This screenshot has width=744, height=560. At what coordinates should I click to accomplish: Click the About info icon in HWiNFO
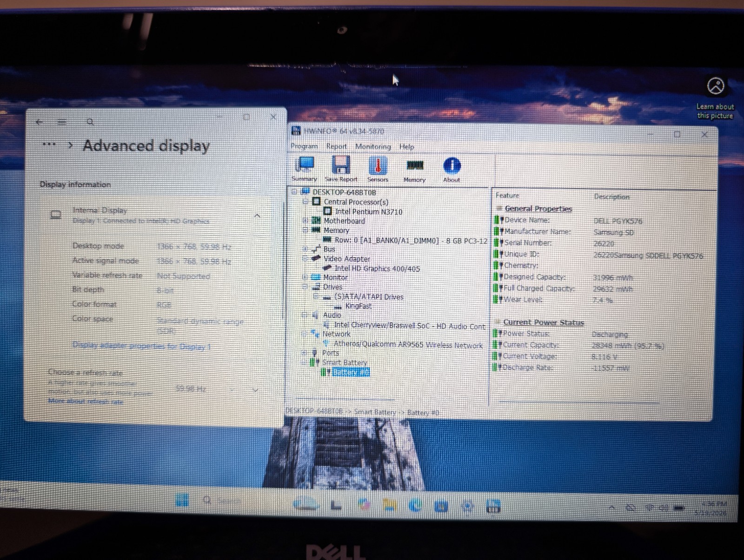(452, 170)
